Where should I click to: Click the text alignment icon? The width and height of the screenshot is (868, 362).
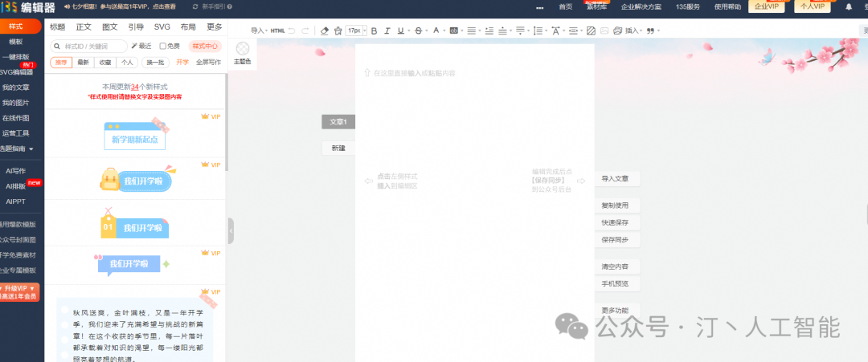470,31
